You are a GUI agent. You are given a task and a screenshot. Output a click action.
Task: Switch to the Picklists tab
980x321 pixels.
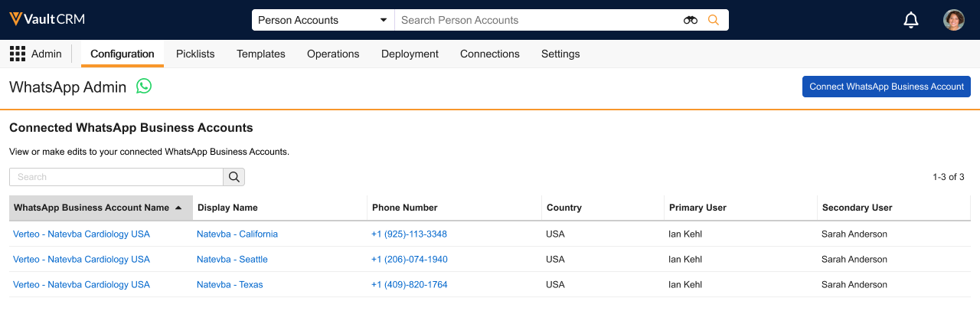(195, 54)
